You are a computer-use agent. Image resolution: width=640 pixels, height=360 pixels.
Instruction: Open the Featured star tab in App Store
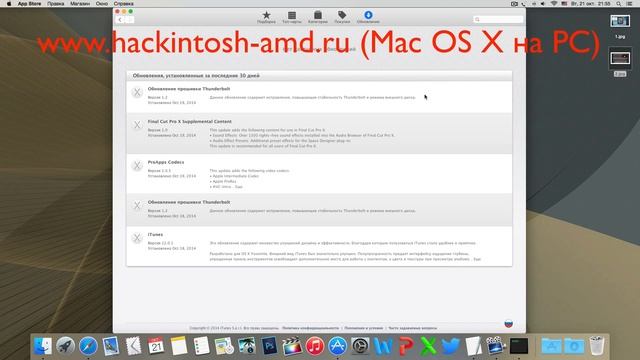click(x=266, y=16)
